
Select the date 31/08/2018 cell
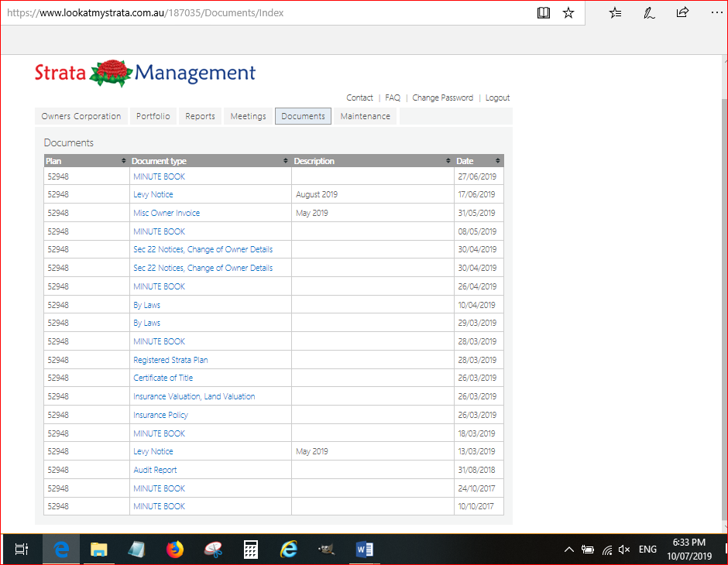point(477,470)
